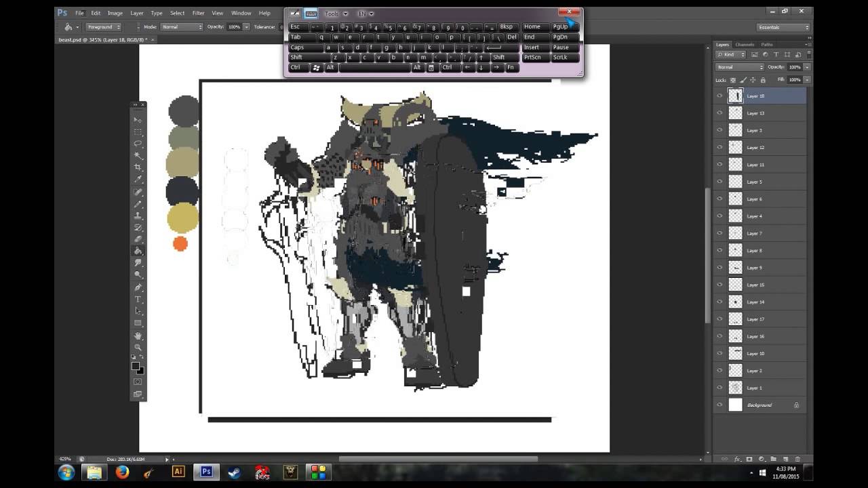The height and width of the screenshot is (488, 868).
Task: Click the Delete layer trash icon
Action: (x=797, y=459)
